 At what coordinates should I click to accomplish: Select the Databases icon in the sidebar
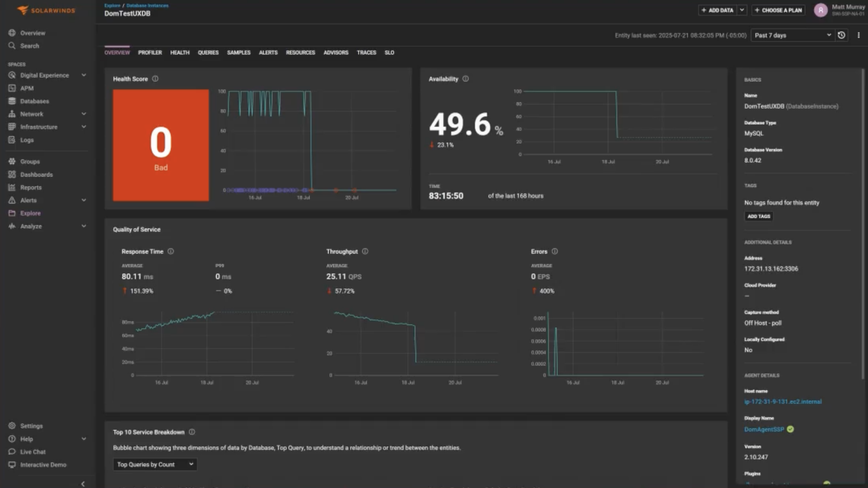(x=12, y=101)
